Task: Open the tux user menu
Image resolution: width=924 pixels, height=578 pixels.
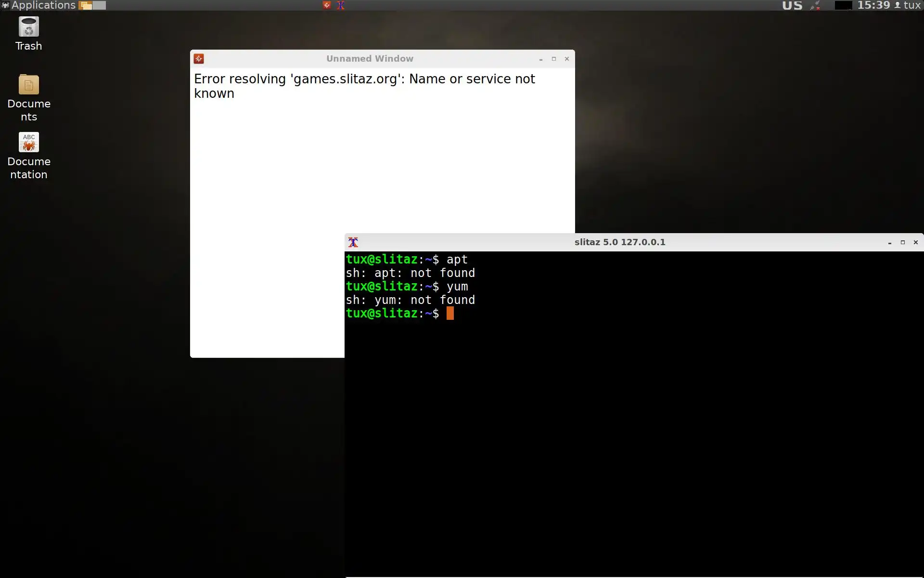Action: (908, 5)
